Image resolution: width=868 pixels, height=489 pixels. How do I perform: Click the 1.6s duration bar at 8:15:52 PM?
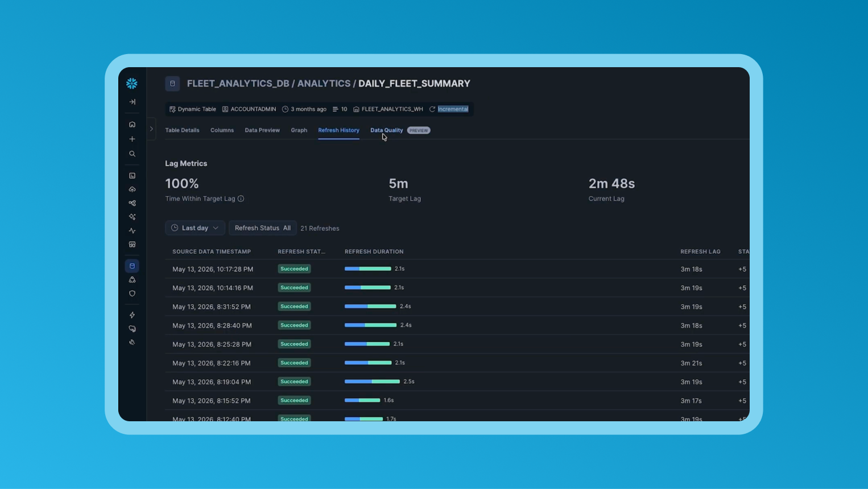(x=362, y=400)
